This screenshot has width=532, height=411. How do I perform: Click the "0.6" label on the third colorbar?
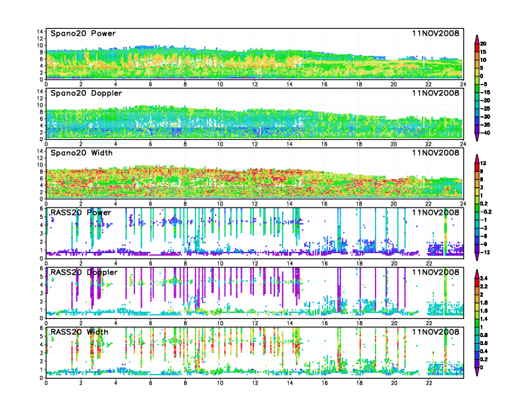[x=484, y=344]
